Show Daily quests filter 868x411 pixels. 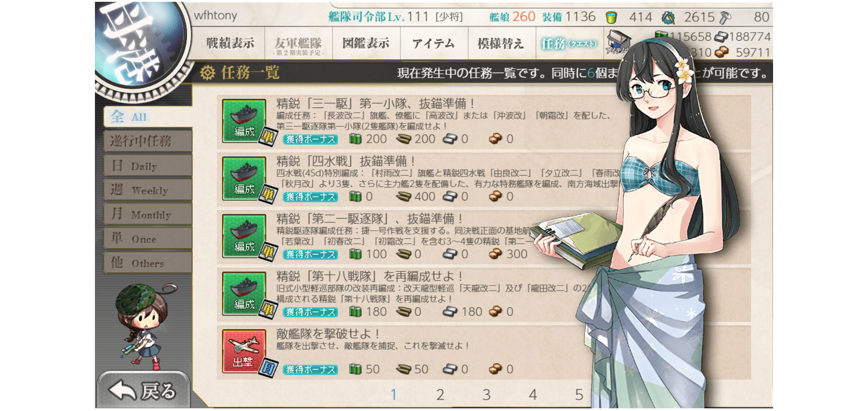148,166
